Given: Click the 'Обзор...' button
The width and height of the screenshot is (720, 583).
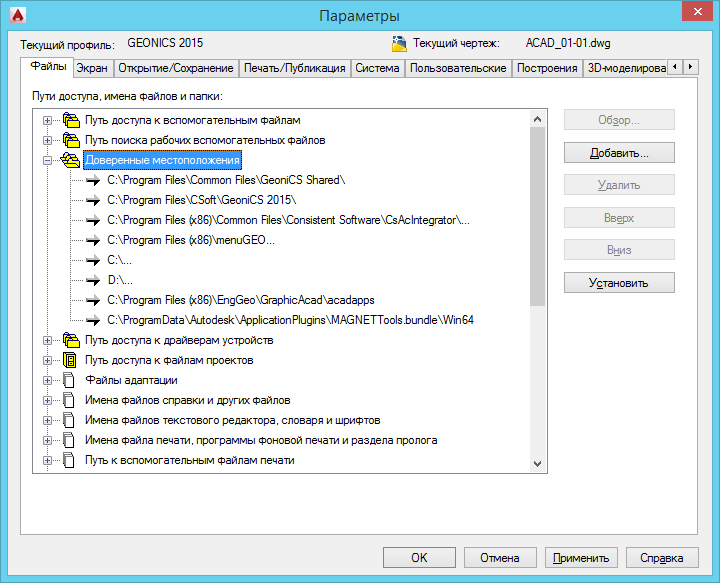Looking at the screenshot, I should coord(619,120).
